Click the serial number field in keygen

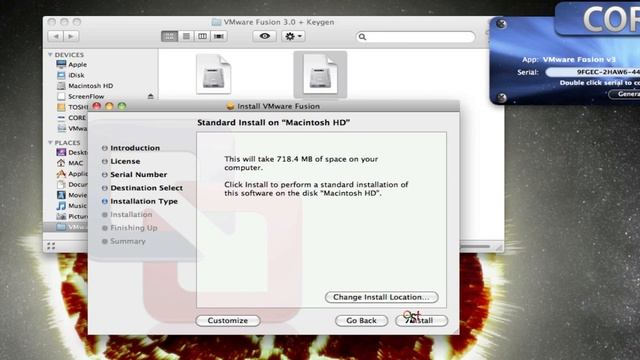[x=593, y=72]
